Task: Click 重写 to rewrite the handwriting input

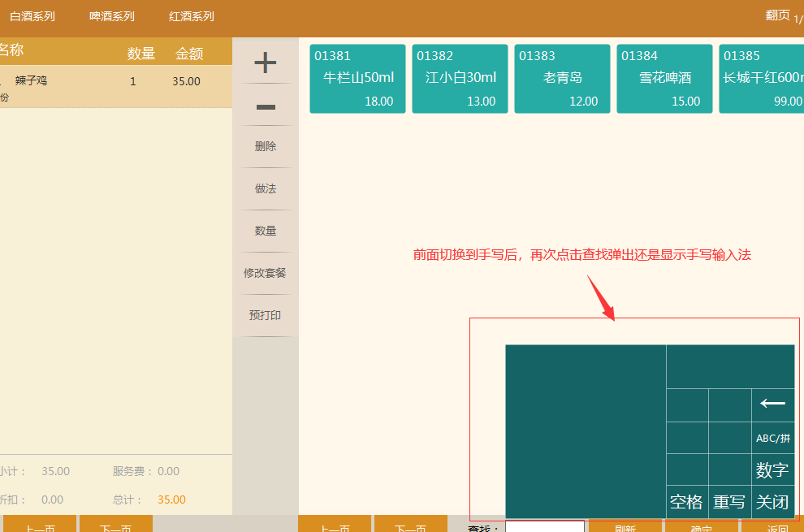Action: point(729,502)
